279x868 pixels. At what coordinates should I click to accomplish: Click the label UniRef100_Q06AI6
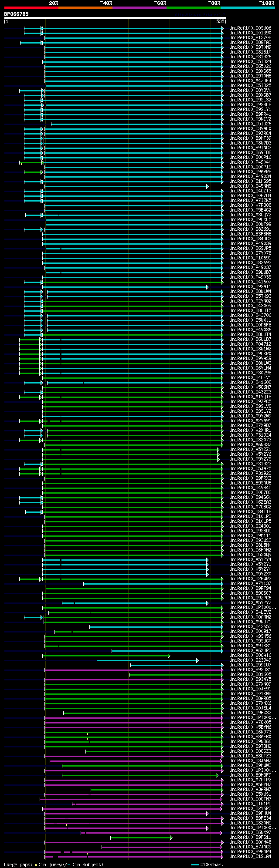tap(250, 656)
